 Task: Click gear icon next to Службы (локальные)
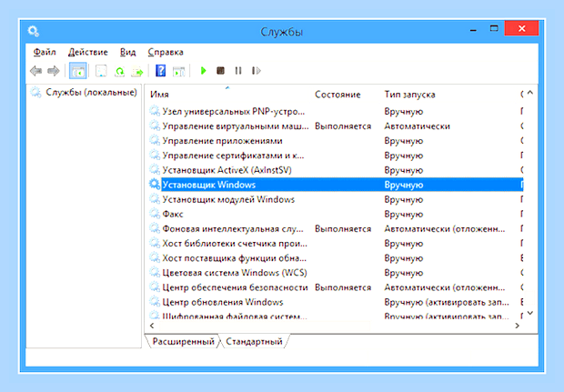pos(35,93)
